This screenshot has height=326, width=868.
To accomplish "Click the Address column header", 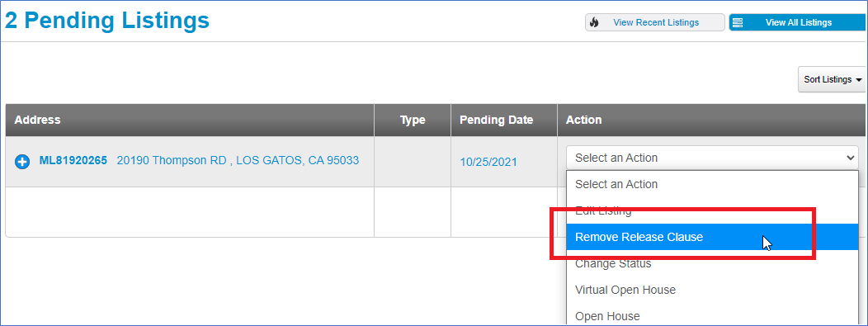I will (x=38, y=120).
